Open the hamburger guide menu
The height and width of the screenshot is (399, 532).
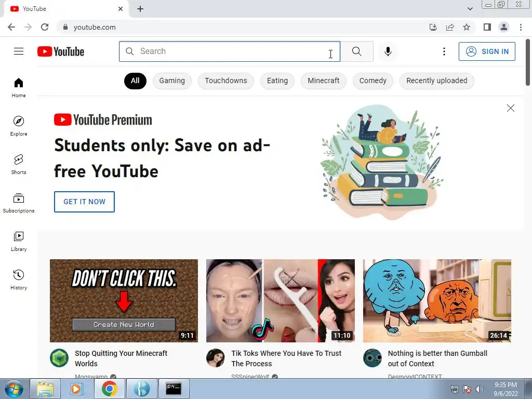[19, 51]
